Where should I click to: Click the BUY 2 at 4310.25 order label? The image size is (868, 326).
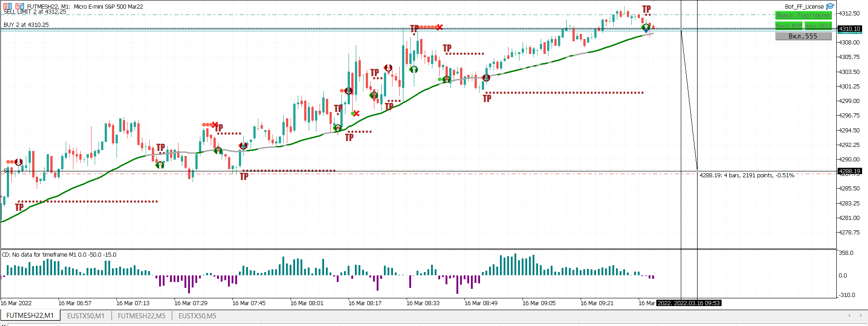click(x=26, y=25)
